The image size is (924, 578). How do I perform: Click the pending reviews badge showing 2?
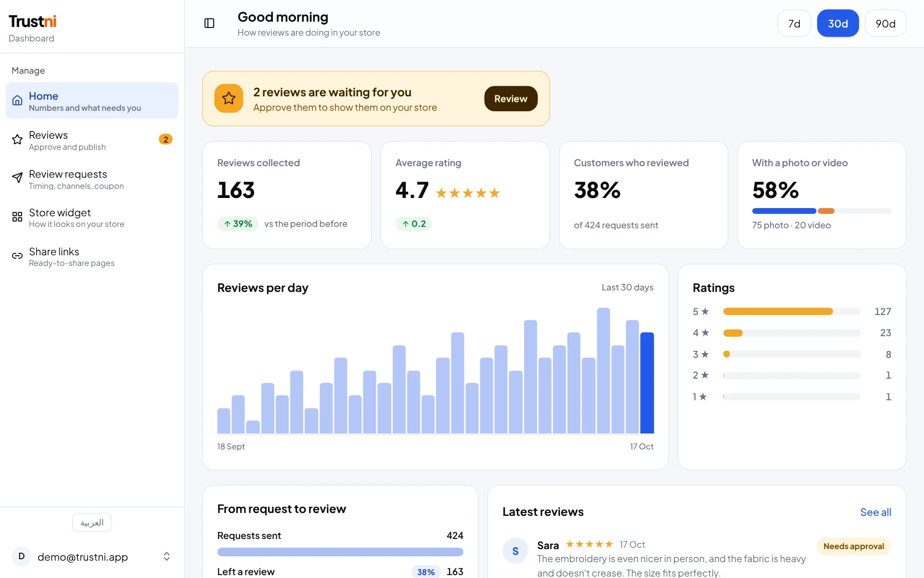(166, 139)
